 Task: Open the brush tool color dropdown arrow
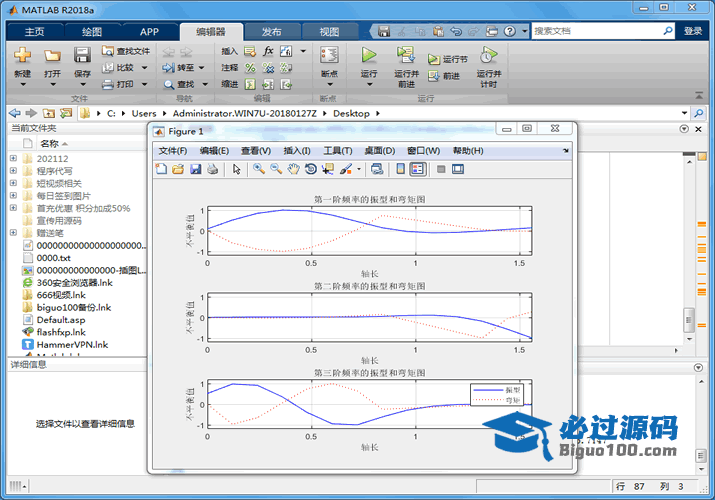tap(359, 169)
